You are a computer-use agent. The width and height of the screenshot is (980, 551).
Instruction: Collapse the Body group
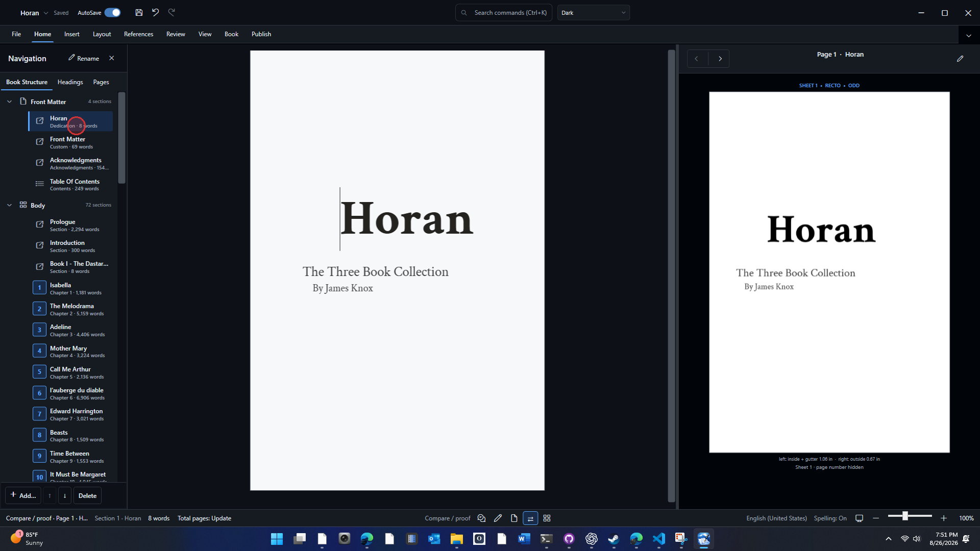tap(9, 205)
